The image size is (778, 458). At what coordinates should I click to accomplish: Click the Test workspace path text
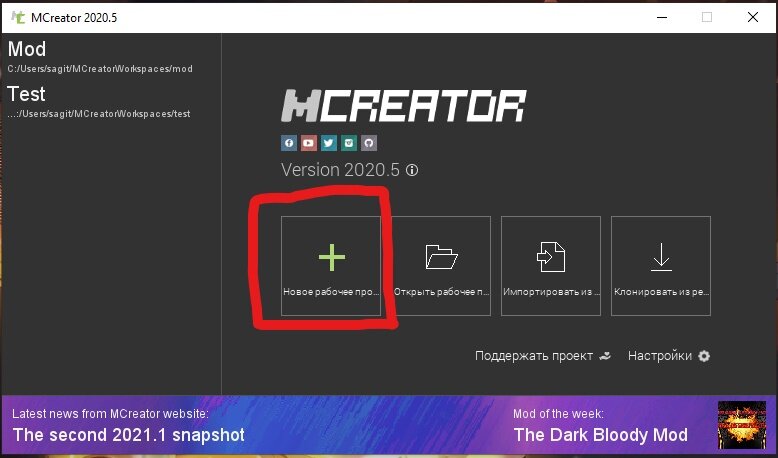(x=99, y=114)
